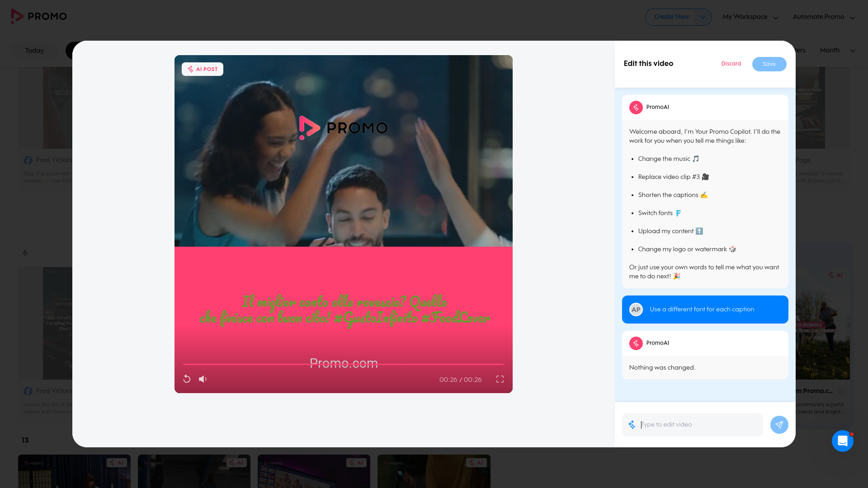This screenshot has height=488, width=868.
Task: Click the Facebook icon next to Prod Victoria
Action: click(x=28, y=160)
